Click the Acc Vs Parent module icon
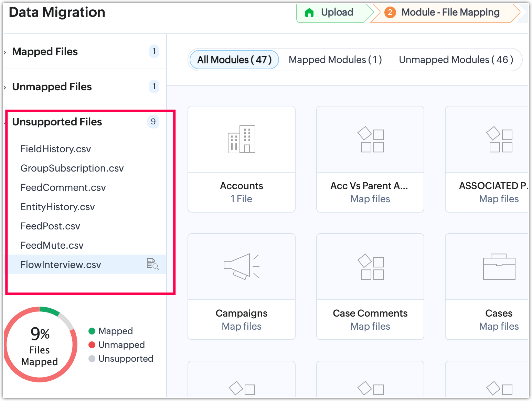Viewport: 532px width, 401px height. point(370,139)
